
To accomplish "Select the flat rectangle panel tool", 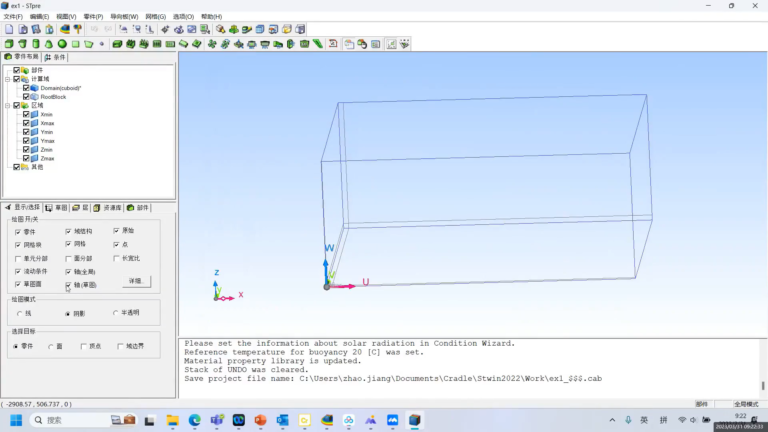I will point(75,44).
